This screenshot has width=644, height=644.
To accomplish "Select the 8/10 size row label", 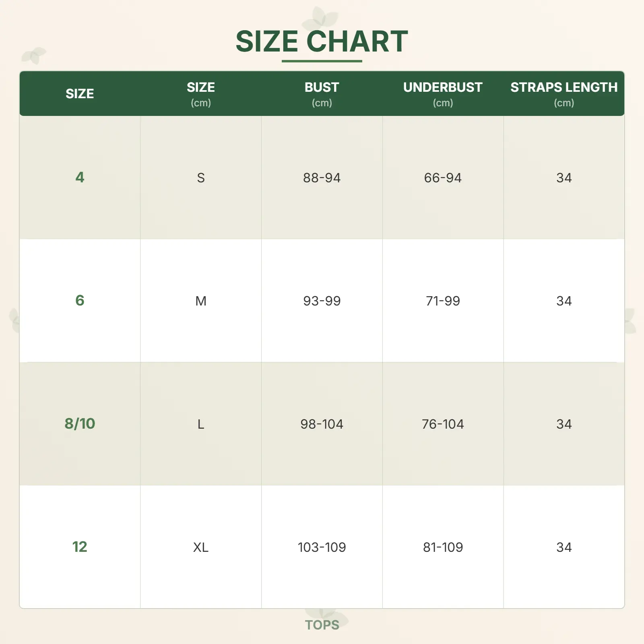I will pos(80,424).
